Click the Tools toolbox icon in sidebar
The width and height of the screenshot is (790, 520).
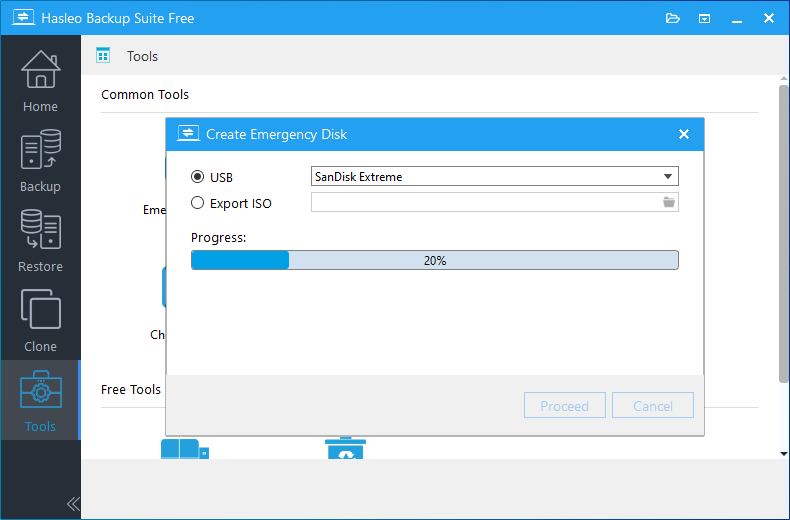pos(40,392)
